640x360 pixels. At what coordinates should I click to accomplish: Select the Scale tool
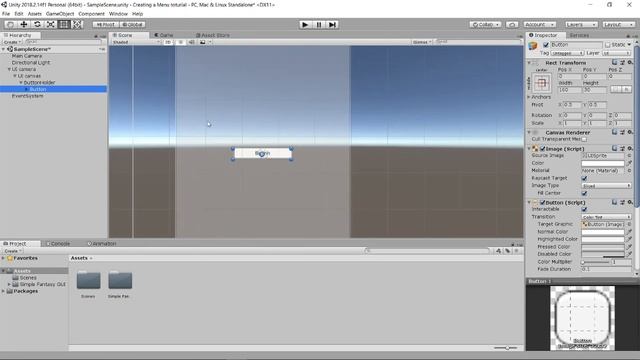pos(51,24)
